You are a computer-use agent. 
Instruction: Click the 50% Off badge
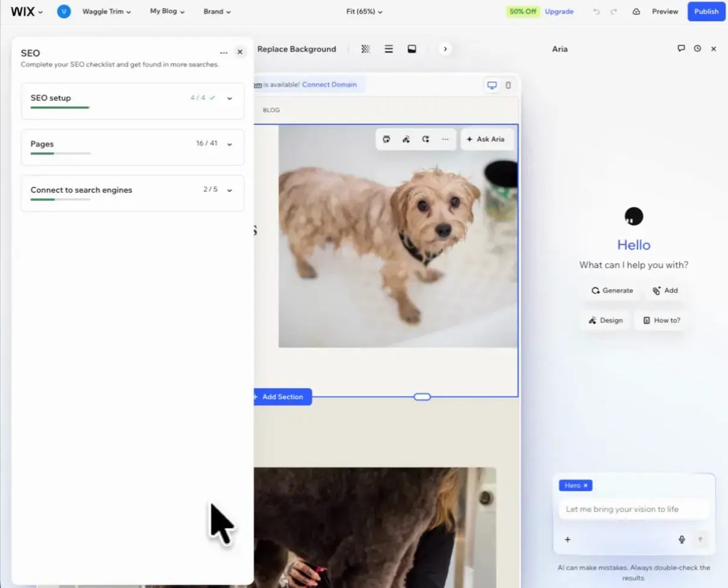point(523,11)
